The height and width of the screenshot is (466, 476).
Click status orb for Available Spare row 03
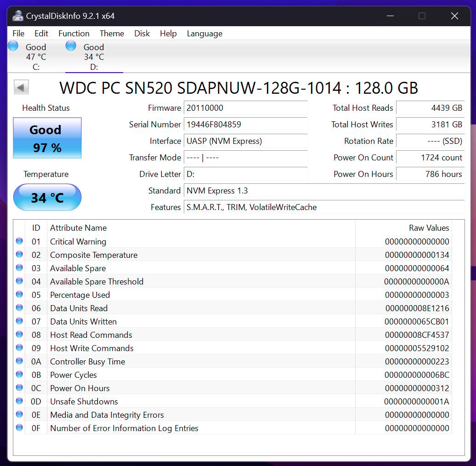click(19, 268)
